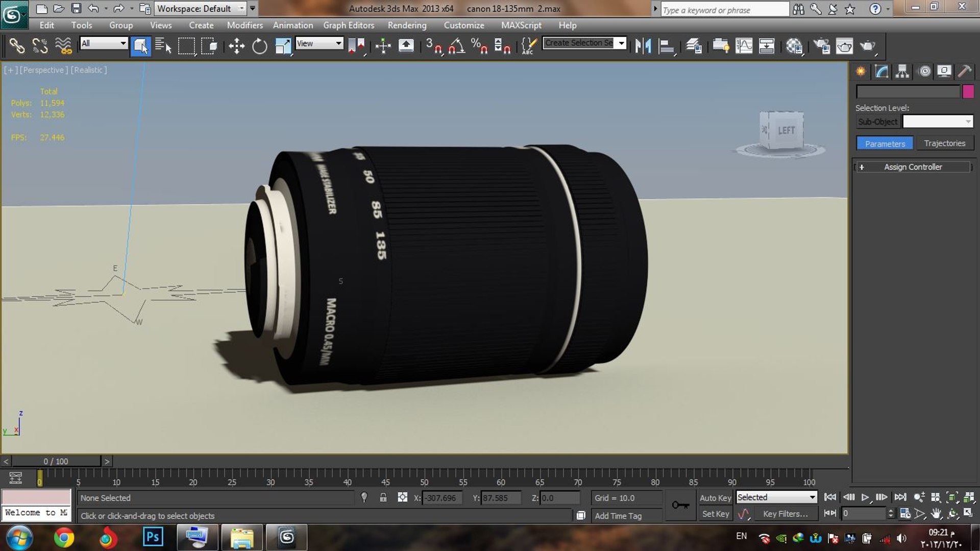Screen dimensions: 980x551
Task: Toggle Spinner Snap
Action: [x=502, y=46]
